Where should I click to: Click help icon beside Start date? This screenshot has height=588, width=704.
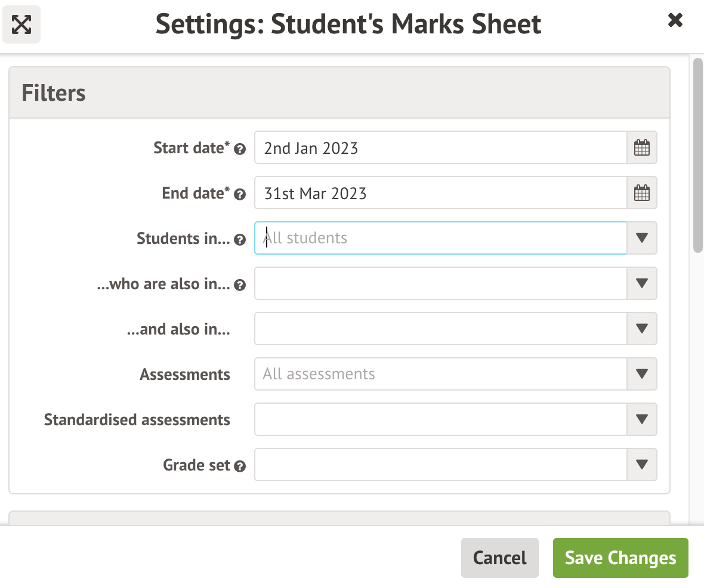pyautogui.click(x=240, y=149)
